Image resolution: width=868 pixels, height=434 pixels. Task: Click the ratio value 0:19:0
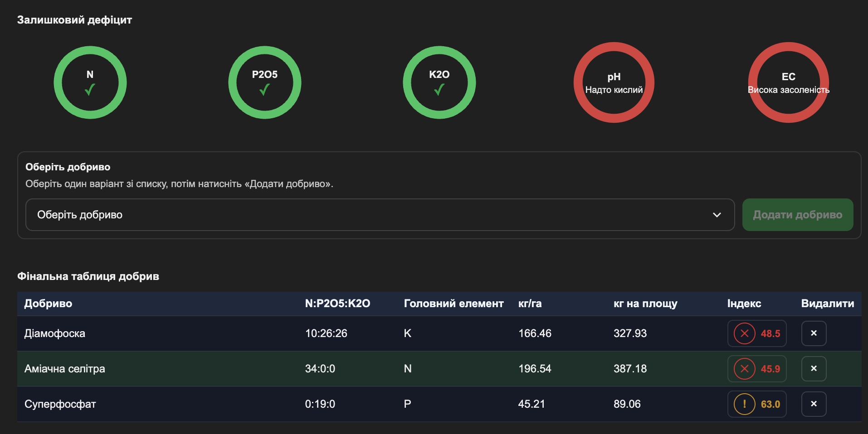tap(320, 404)
